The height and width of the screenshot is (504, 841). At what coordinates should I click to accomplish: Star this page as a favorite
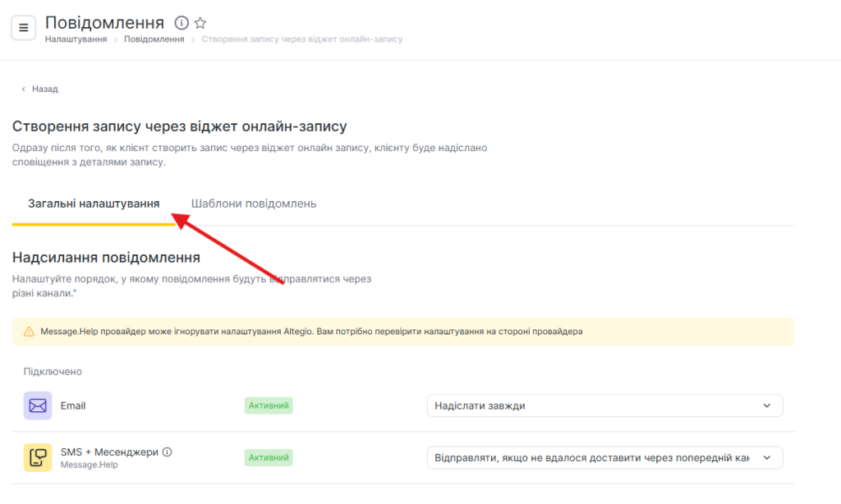coord(200,23)
